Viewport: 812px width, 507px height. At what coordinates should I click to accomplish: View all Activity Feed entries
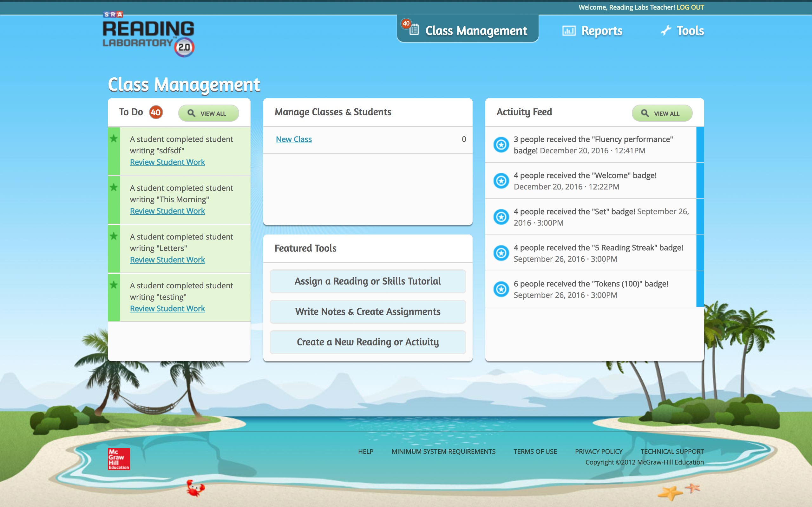click(x=662, y=113)
